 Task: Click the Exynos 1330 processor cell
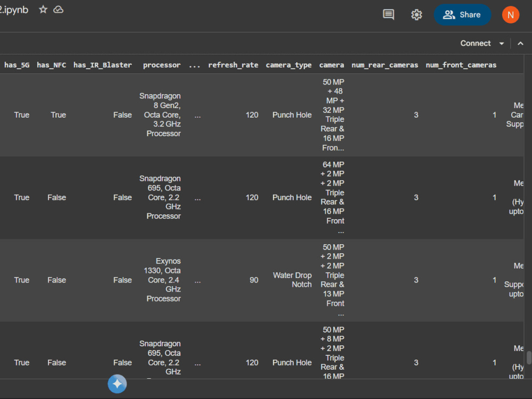pyautogui.click(x=162, y=280)
